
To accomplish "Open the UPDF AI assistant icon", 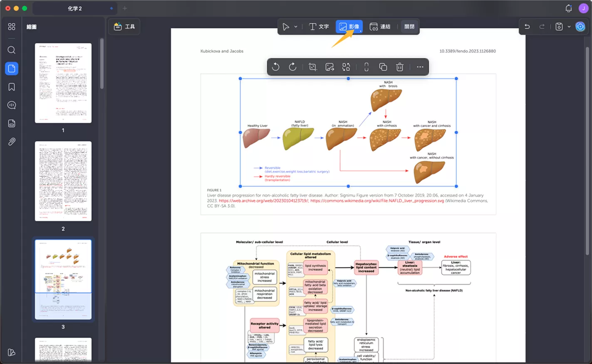I will (580, 27).
